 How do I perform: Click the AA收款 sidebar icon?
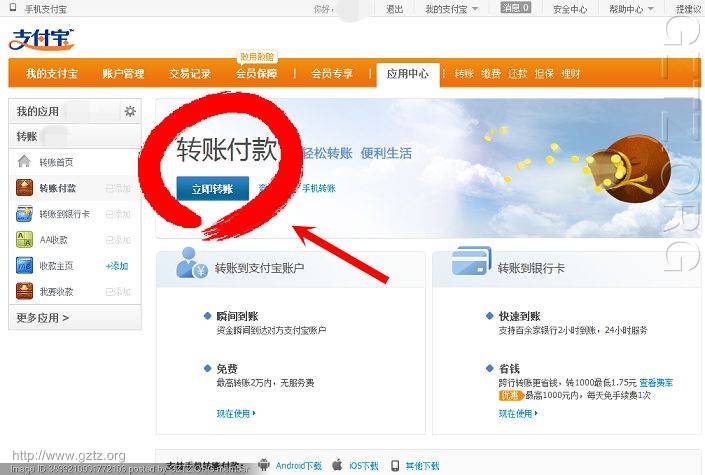coord(24,239)
